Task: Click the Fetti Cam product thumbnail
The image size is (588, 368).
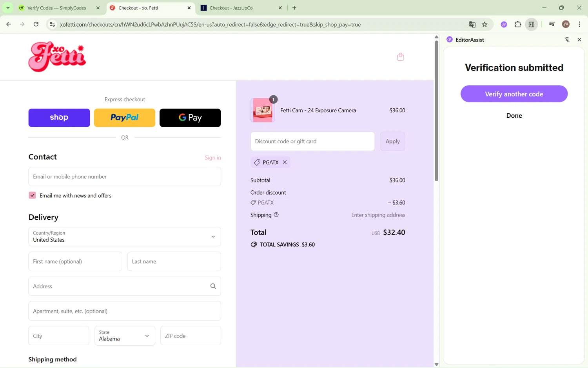Action: click(x=263, y=110)
